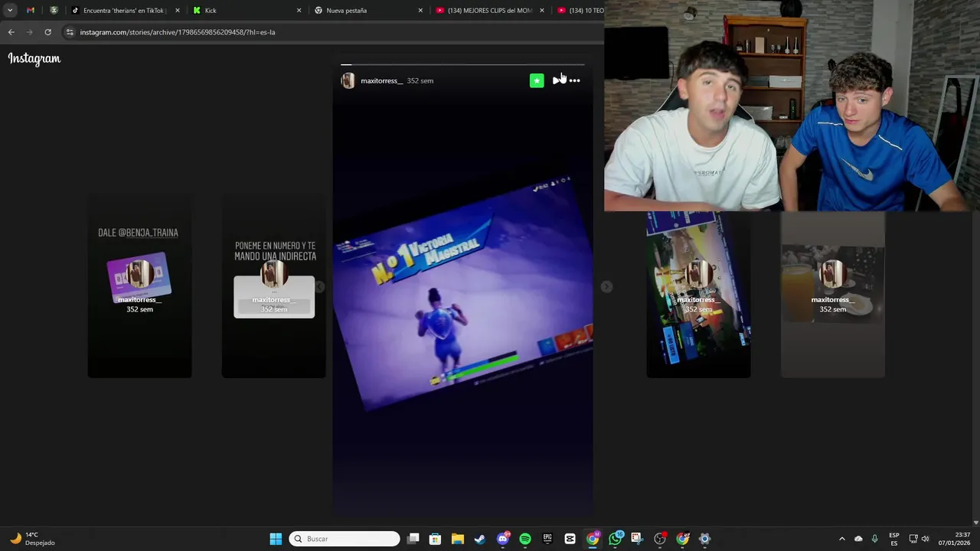Close the MEJORES CLIPS YouTube tab

click(542, 11)
